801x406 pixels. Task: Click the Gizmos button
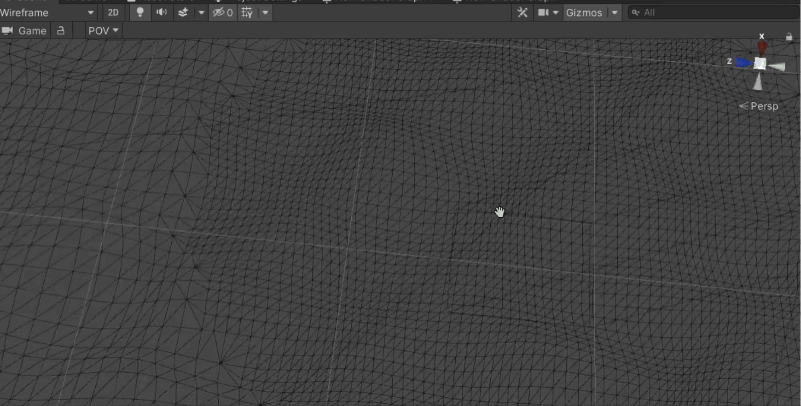(584, 13)
